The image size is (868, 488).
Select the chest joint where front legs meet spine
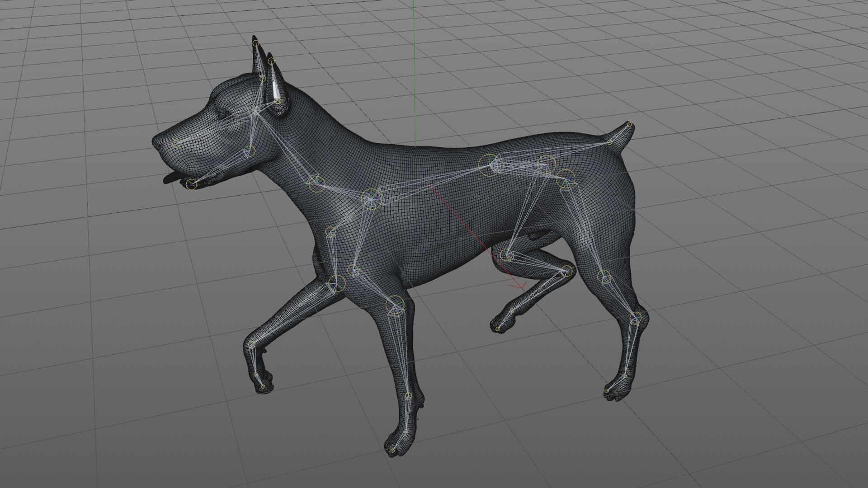(372, 199)
